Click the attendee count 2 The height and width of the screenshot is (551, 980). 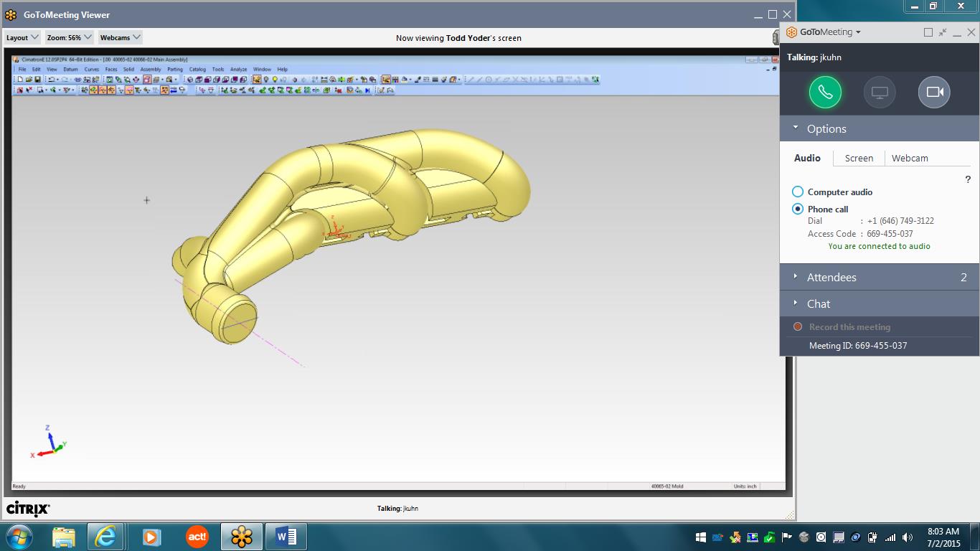click(x=963, y=277)
